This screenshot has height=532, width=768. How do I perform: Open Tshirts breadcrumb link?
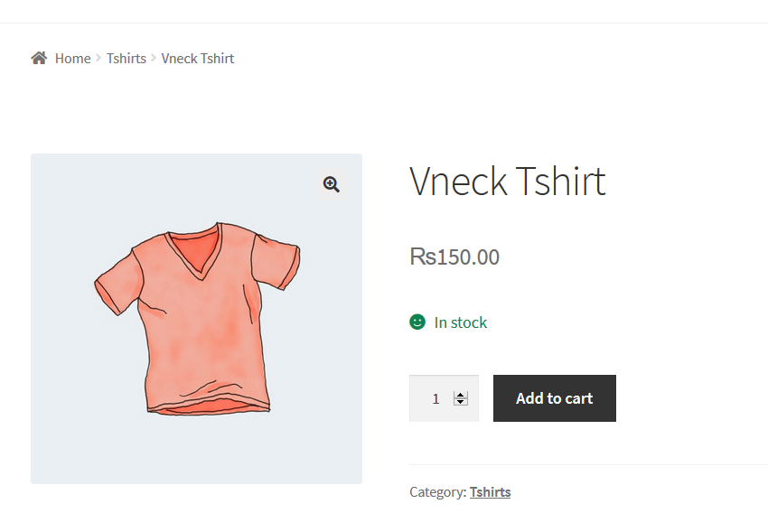(126, 58)
